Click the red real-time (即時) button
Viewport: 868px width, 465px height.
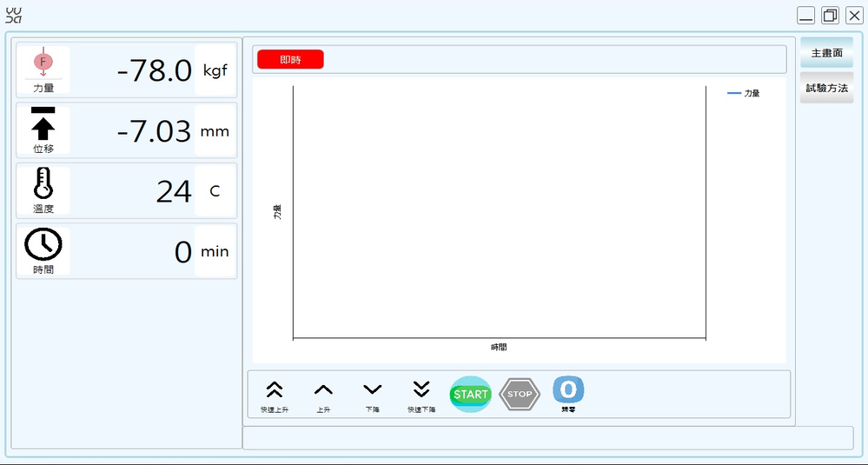pos(290,59)
